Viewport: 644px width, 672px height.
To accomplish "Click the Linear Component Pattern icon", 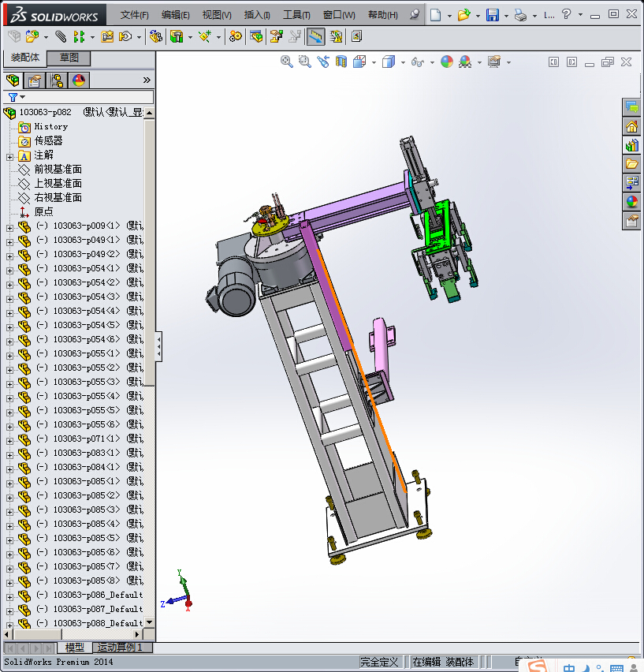I will pos(79,36).
